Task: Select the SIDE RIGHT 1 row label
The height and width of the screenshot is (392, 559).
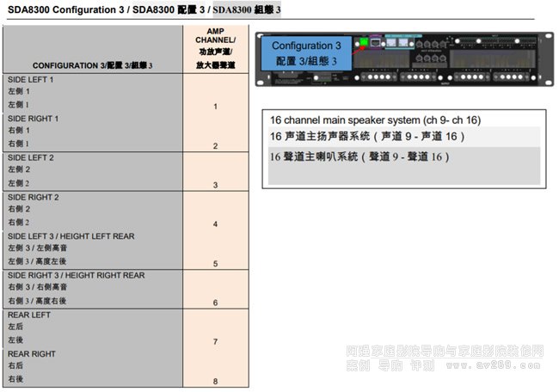Action: coord(33,118)
